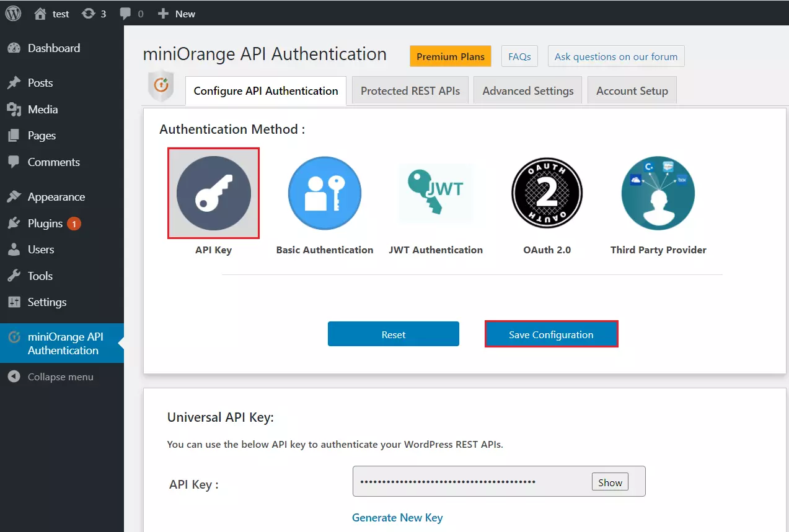
Task: Click the Generate New Key link
Action: (397, 517)
